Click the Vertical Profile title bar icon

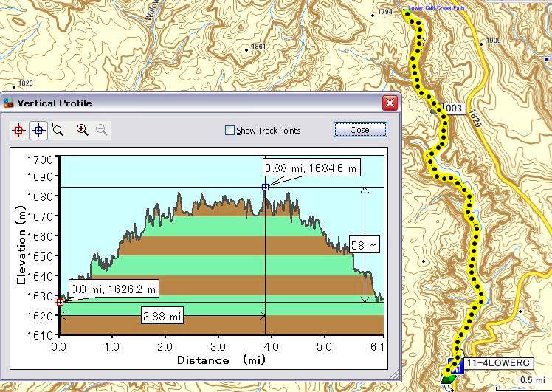(x=9, y=103)
